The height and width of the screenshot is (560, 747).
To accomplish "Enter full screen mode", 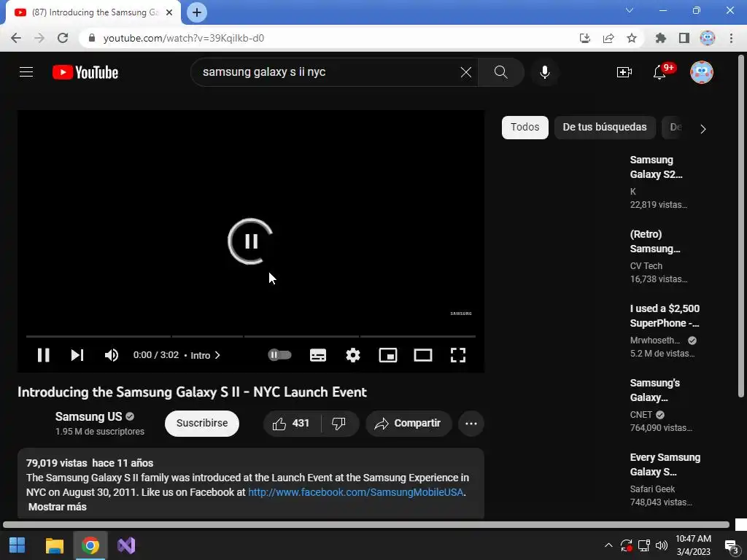I will click(458, 355).
